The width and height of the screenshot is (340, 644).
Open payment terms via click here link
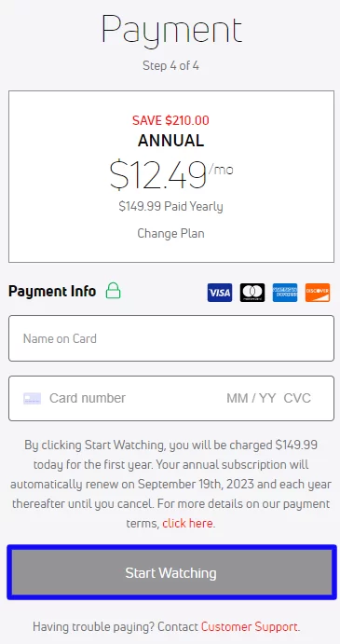pos(187,523)
